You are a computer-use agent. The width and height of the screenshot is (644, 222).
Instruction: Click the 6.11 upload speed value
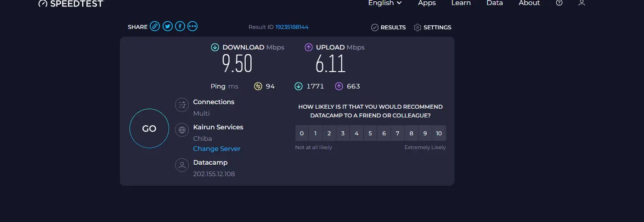tap(330, 64)
